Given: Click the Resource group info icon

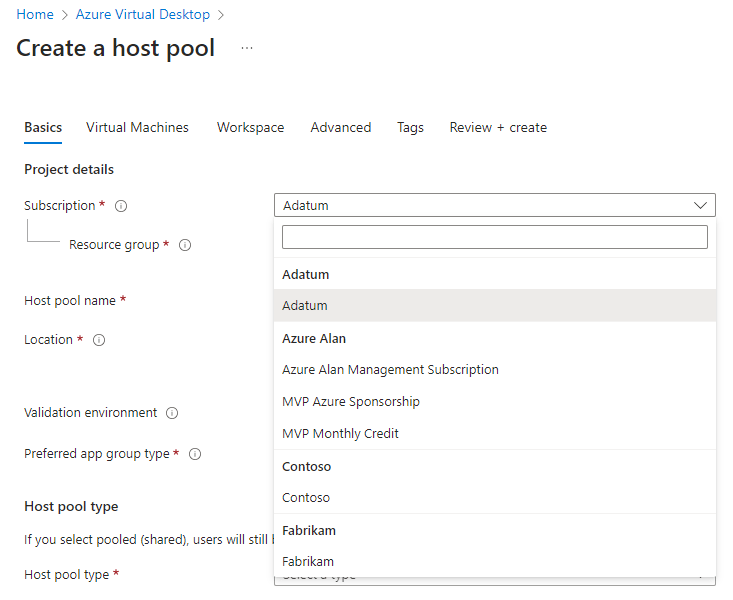Looking at the screenshot, I should coord(185,245).
